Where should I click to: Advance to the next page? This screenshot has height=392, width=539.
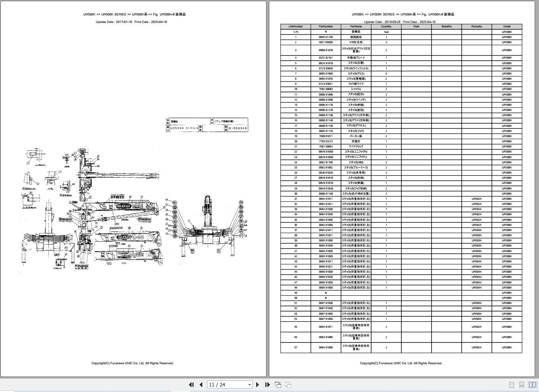(x=257, y=384)
